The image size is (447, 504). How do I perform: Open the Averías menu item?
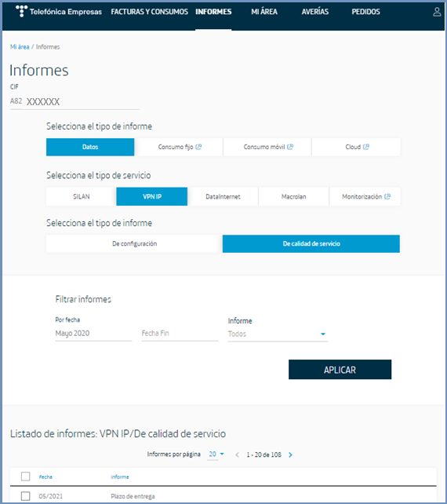pos(315,12)
